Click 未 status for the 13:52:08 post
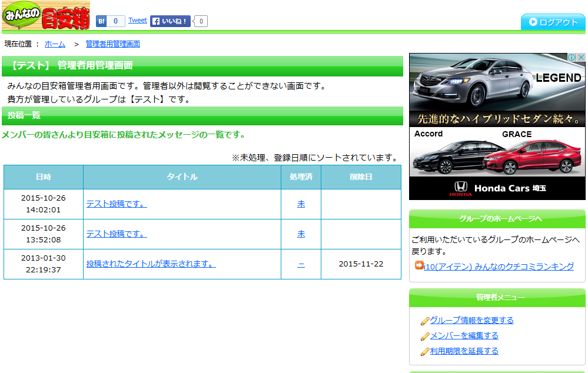The height and width of the screenshot is (373, 588). pos(301,234)
